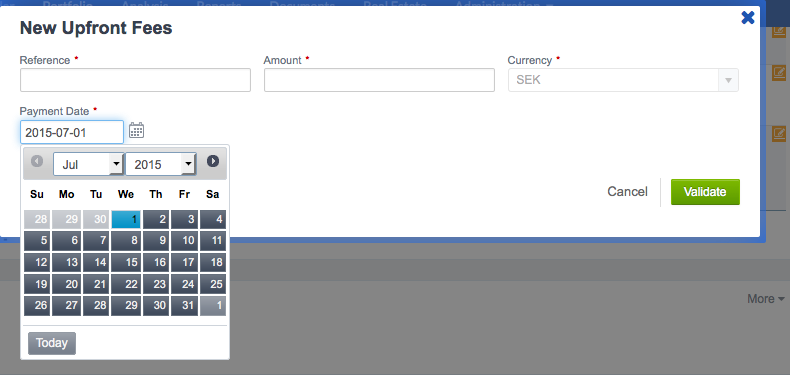790x375 pixels.
Task: Open the calendar picker icon
Action: coord(137,130)
